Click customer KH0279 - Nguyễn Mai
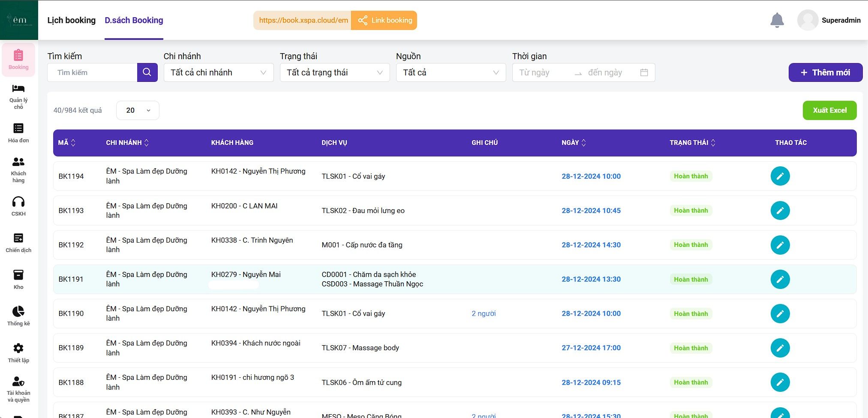The height and width of the screenshot is (418, 868). (x=246, y=274)
